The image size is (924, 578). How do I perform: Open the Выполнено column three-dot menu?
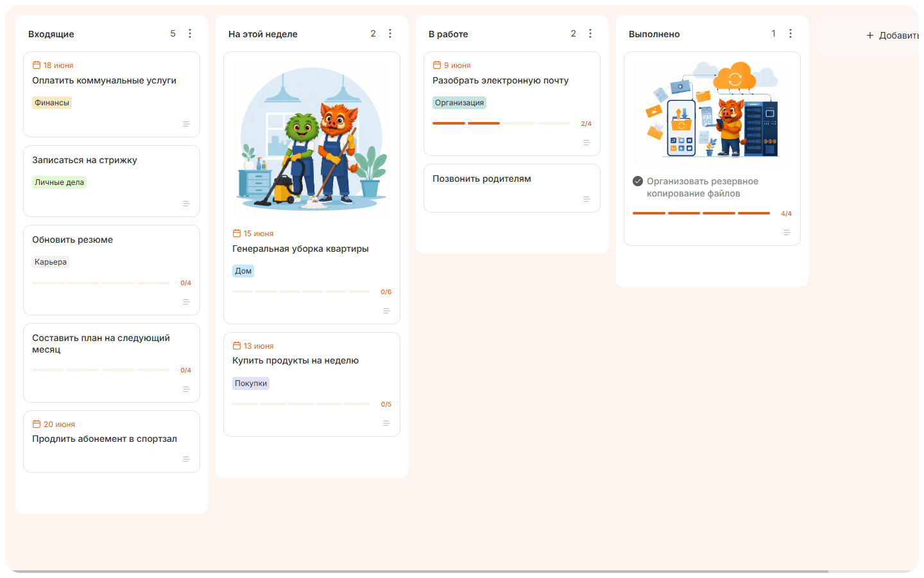(x=791, y=33)
